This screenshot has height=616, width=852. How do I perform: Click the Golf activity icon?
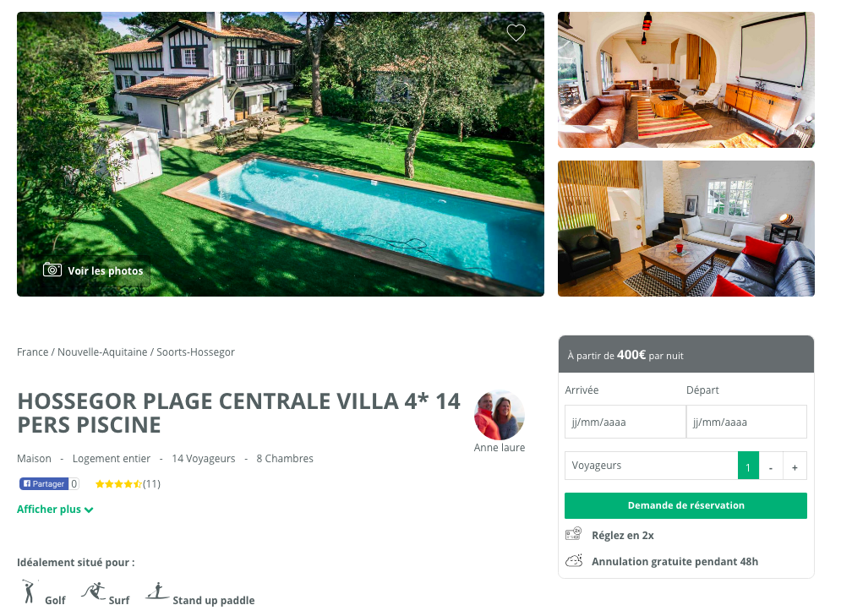coord(28,591)
